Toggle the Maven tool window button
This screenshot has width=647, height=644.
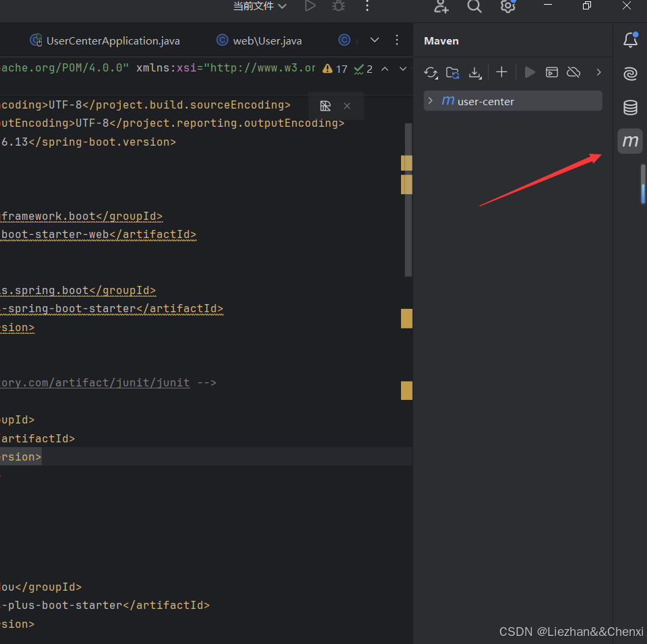(630, 141)
